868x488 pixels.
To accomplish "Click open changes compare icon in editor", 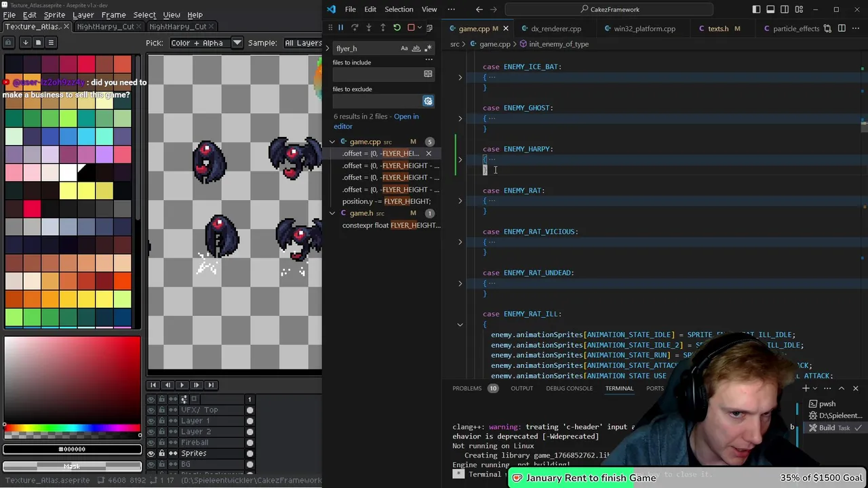I will coord(827,28).
